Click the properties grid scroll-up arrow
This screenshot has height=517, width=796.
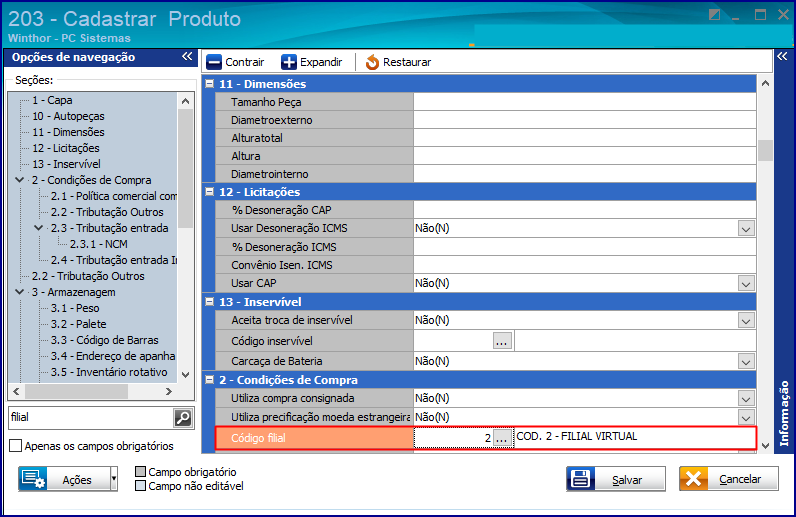tap(766, 83)
